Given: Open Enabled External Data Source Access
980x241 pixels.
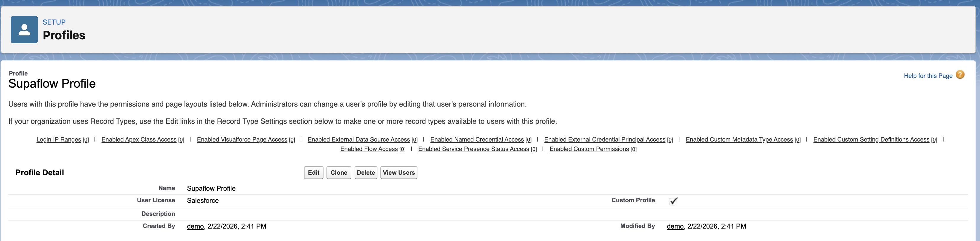Looking at the screenshot, I should tap(358, 139).
